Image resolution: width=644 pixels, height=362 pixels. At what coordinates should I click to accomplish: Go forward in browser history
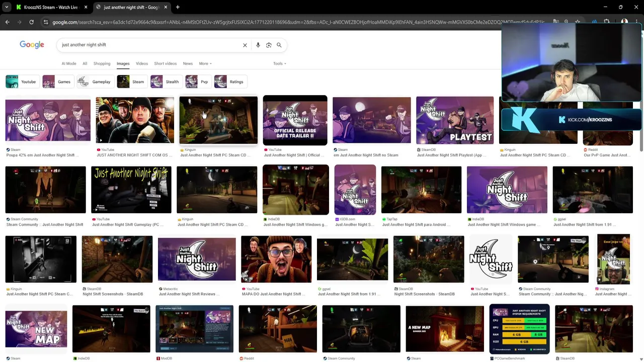coord(19,22)
